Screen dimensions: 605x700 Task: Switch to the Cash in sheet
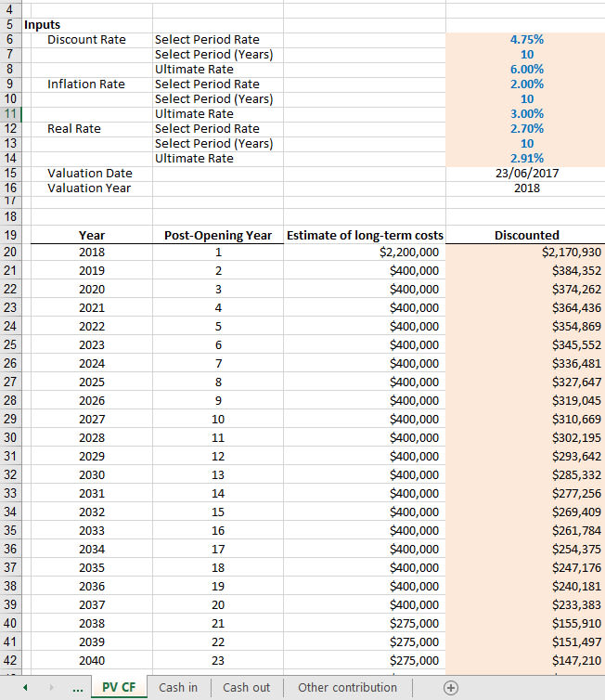[x=178, y=688]
